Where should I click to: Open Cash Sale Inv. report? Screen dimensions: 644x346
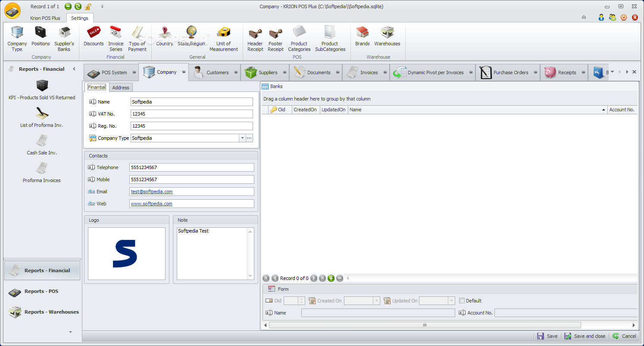pyautogui.click(x=42, y=145)
